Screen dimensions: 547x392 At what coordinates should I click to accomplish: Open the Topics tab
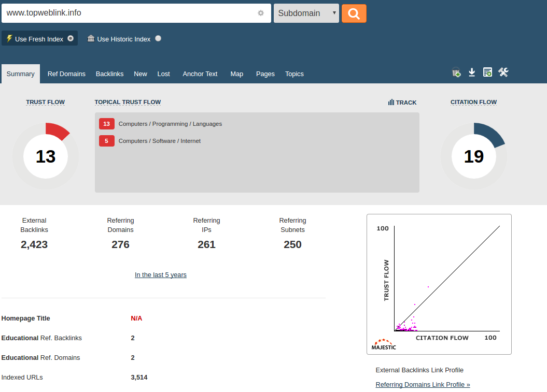click(x=294, y=74)
